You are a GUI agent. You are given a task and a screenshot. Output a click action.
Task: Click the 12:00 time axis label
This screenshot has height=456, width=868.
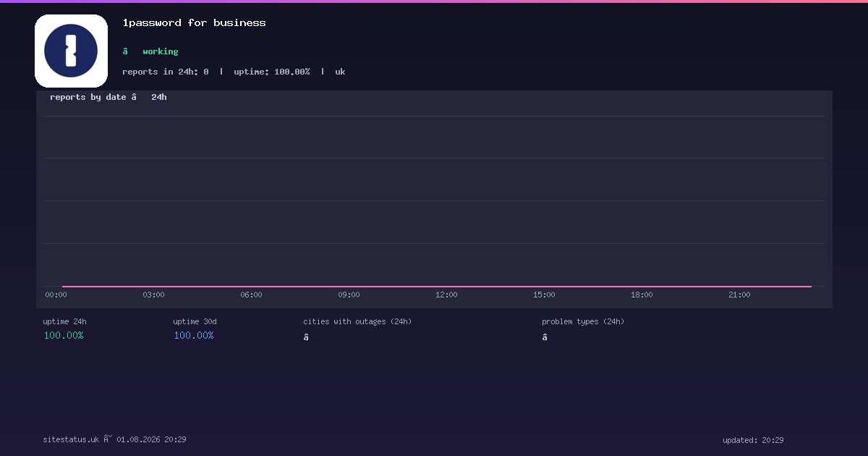pyautogui.click(x=446, y=295)
